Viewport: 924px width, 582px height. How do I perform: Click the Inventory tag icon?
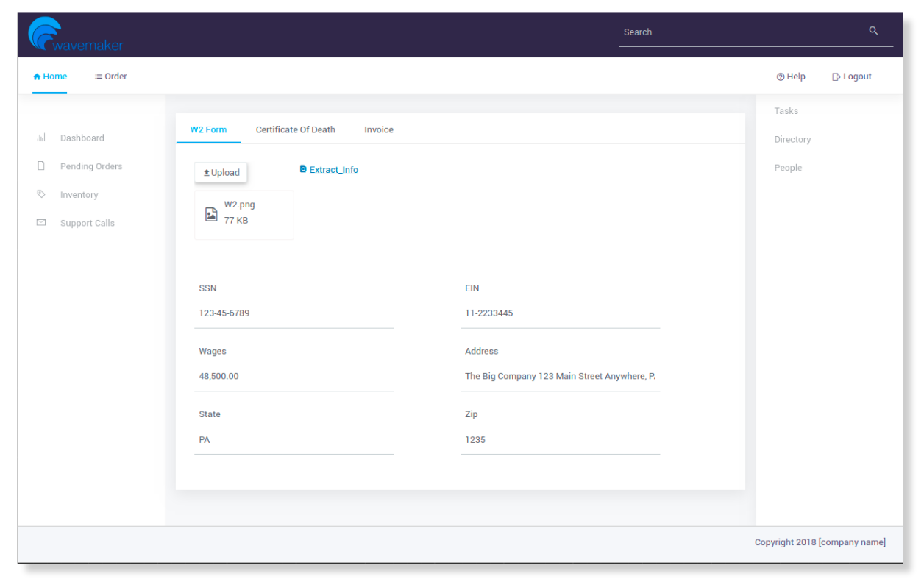[41, 194]
